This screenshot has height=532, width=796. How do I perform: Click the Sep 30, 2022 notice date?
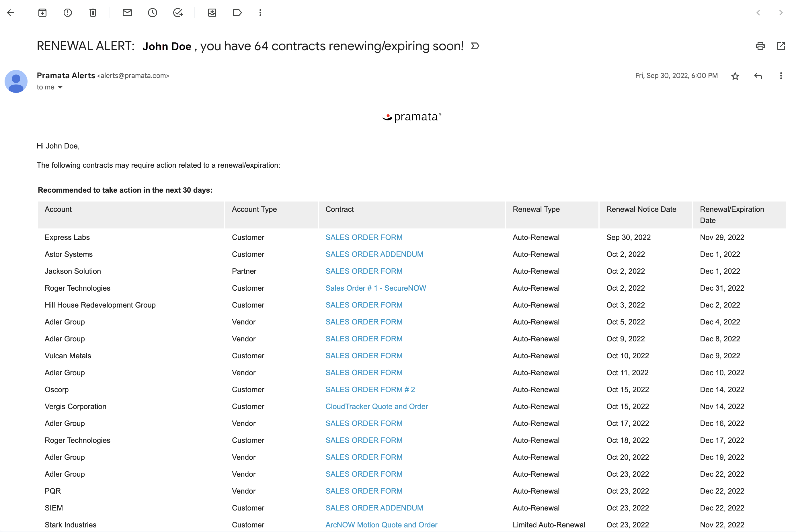coord(628,238)
